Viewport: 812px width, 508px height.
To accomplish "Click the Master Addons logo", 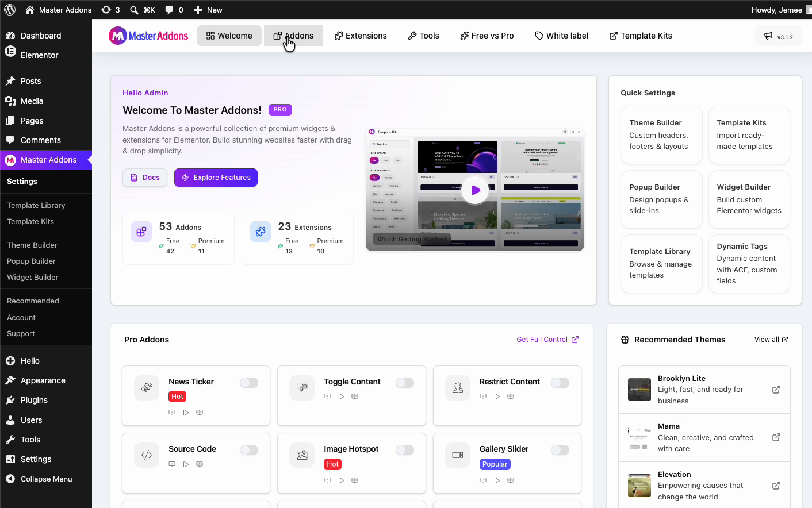I will [x=148, y=36].
